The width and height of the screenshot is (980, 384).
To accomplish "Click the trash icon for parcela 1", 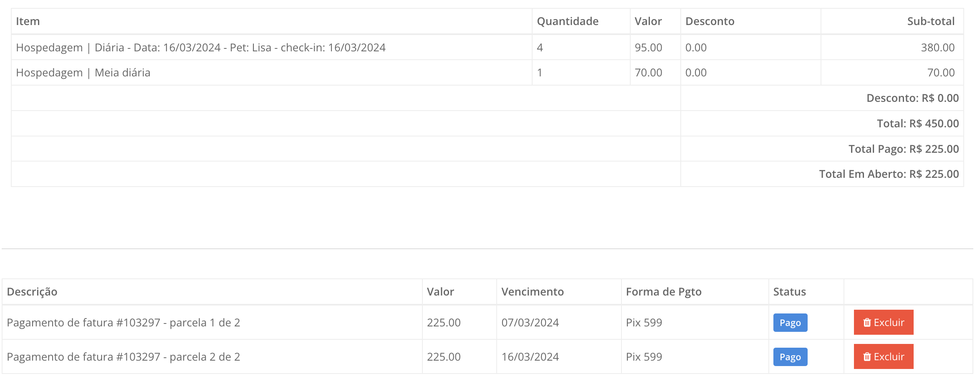I will click(x=867, y=323).
